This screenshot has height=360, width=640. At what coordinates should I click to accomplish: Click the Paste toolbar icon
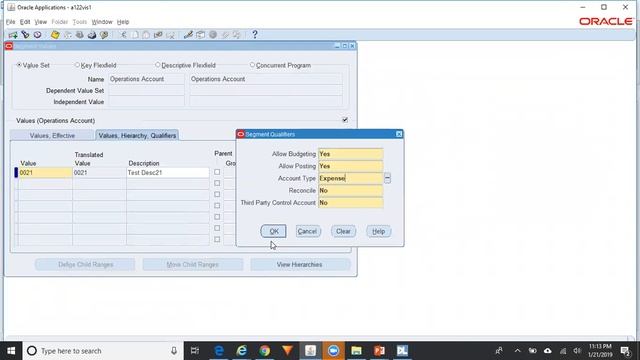pyautogui.click(x=146, y=35)
